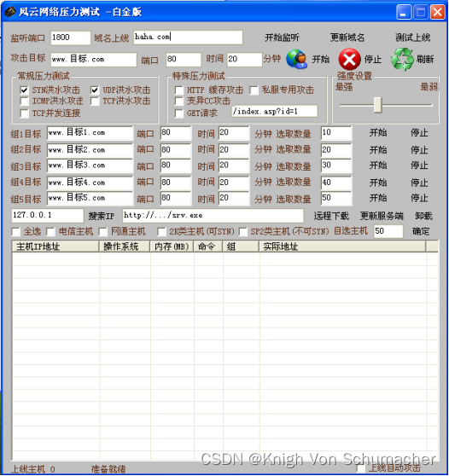
Task: Sort by 内存(MB) column header
Action: pos(172,247)
